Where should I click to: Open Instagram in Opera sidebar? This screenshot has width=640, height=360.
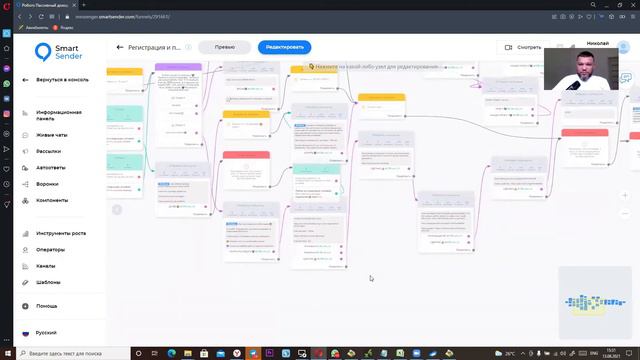coord(7,114)
